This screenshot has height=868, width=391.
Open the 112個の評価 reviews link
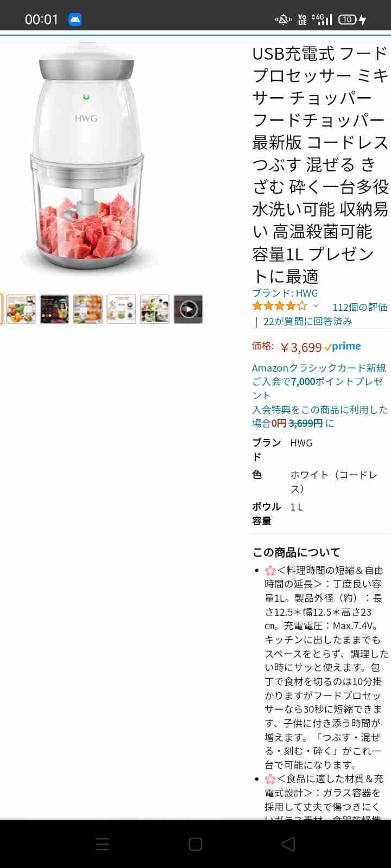tap(360, 307)
